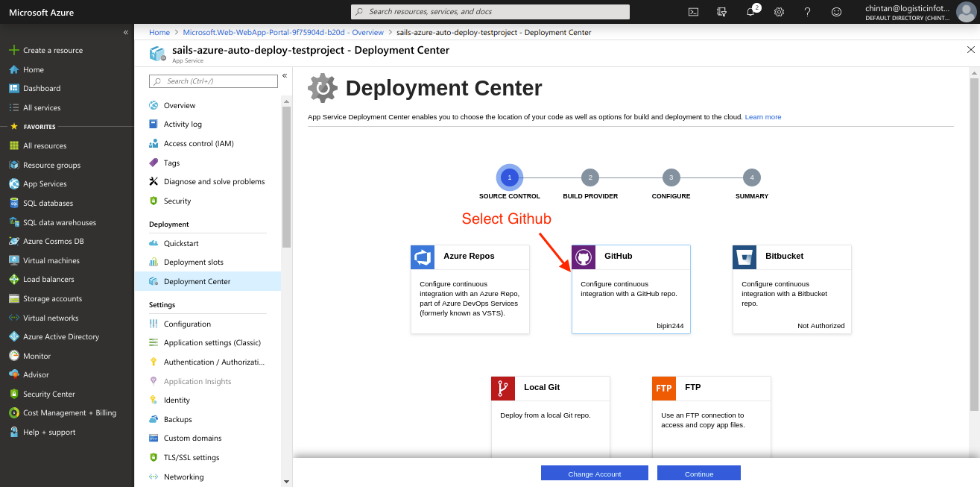Open directory and subscription filter icon
This screenshot has height=487, width=980.
click(x=721, y=11)
